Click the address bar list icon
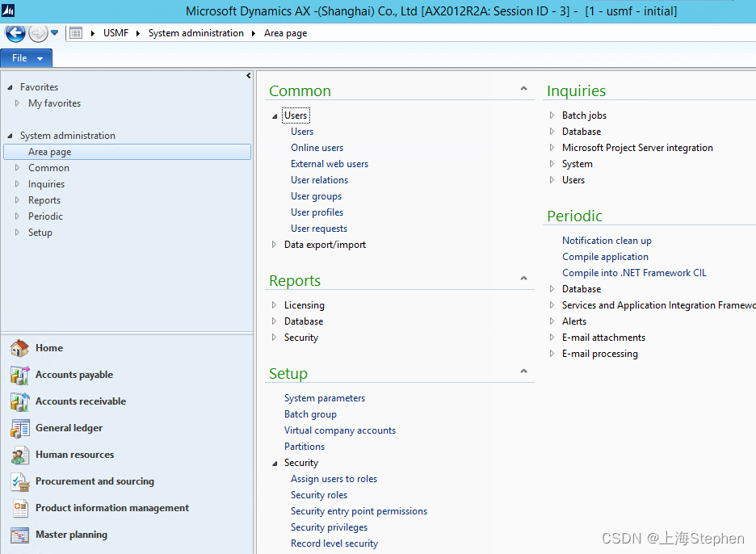 click(x=76, y=33)
